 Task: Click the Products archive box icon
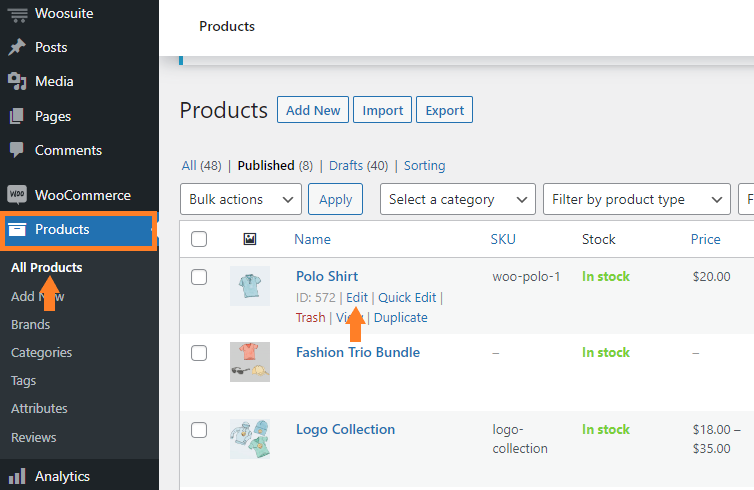pos(17,229)
